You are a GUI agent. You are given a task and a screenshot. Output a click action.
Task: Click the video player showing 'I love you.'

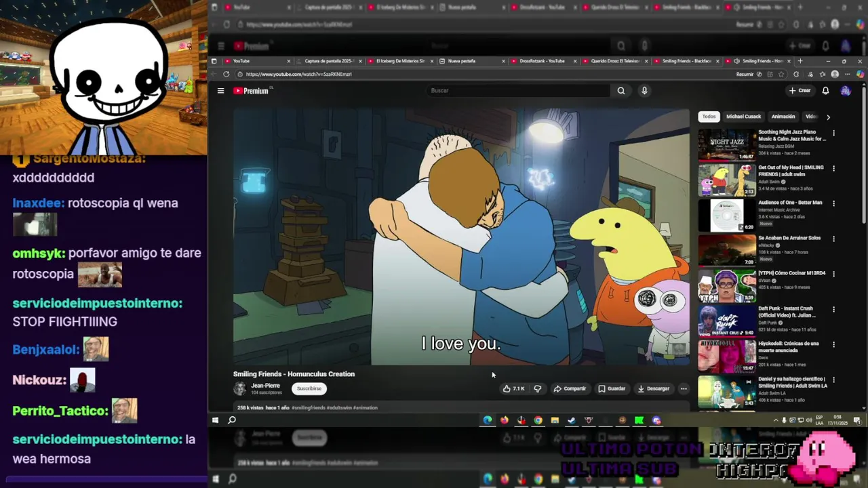pyautogui.click(x=461, y=237)
